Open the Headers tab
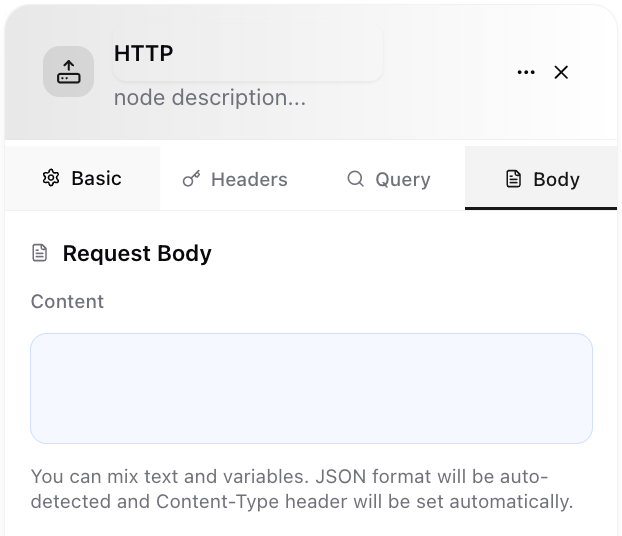The width and height of the screenshot is (622, 536). tap(235, 179)
